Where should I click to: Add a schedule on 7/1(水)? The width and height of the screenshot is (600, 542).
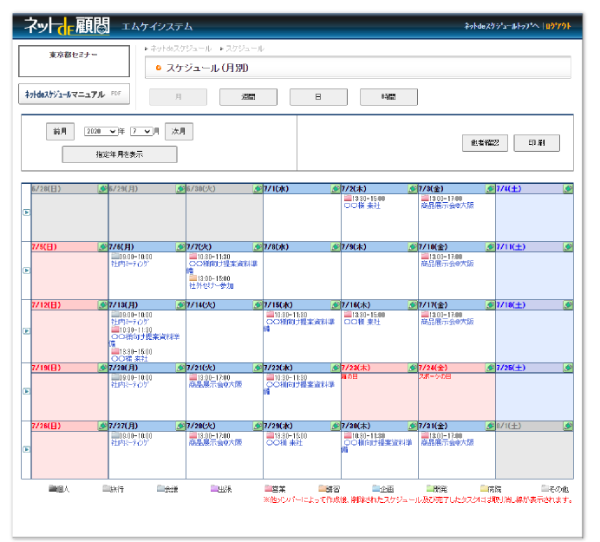pyautogui.click(x=335, y=189)
